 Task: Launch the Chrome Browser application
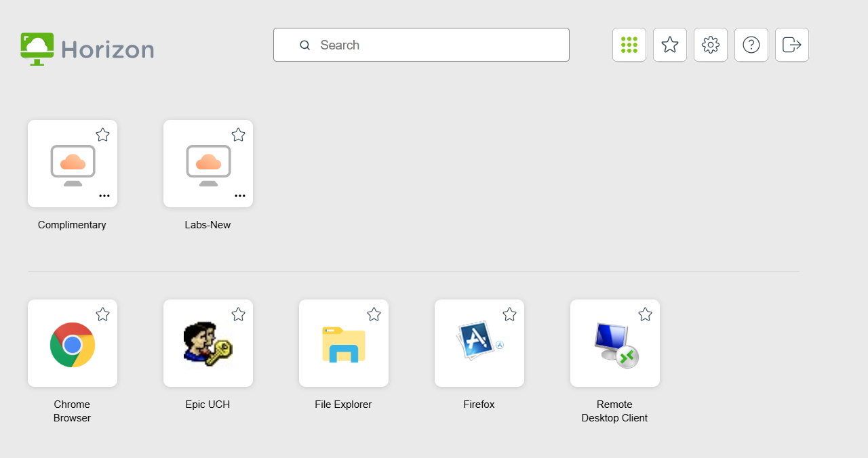coord(73,343)
